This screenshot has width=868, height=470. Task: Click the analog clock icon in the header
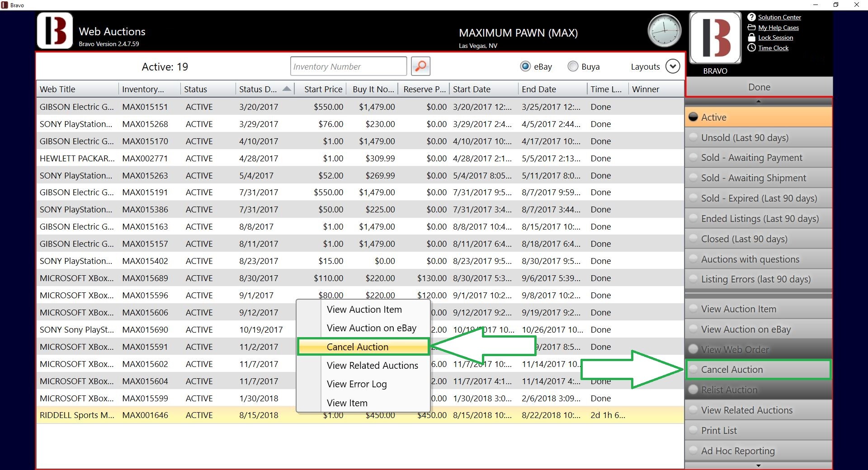tap(664, 31)
